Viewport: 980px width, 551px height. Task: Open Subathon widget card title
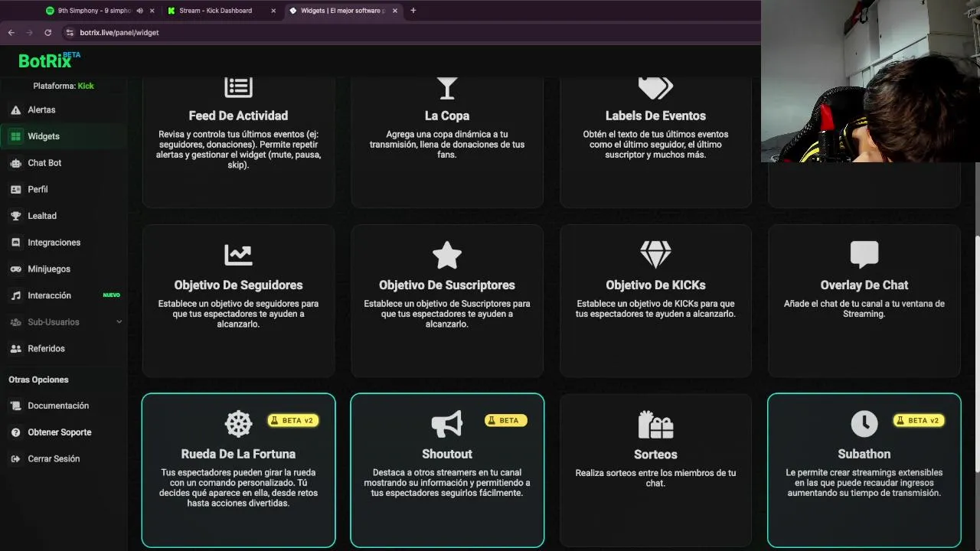[864, 455]
